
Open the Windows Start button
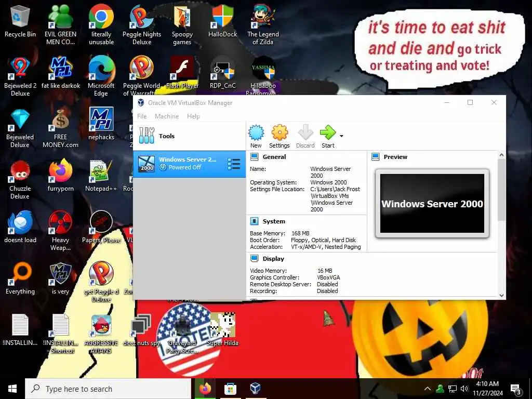click(12, 389)
